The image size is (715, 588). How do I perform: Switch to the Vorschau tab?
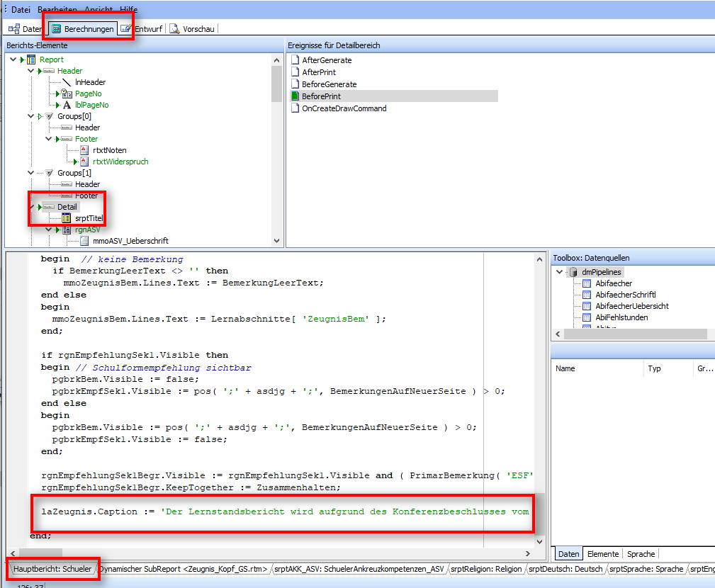193,29
